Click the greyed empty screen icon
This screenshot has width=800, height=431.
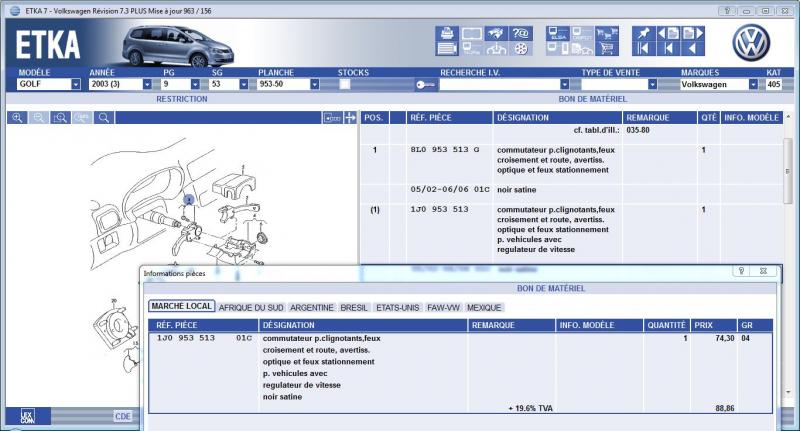471,34
